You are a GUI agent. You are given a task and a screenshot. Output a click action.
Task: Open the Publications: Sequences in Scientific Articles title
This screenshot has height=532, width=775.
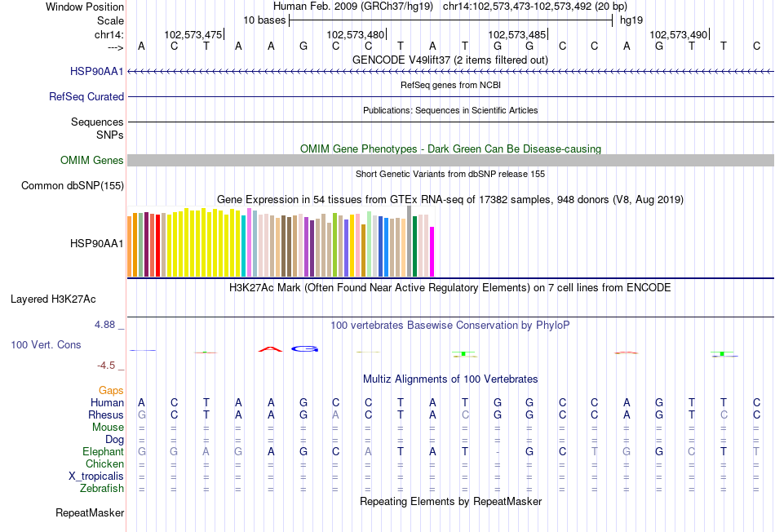[x=450, y=110]
